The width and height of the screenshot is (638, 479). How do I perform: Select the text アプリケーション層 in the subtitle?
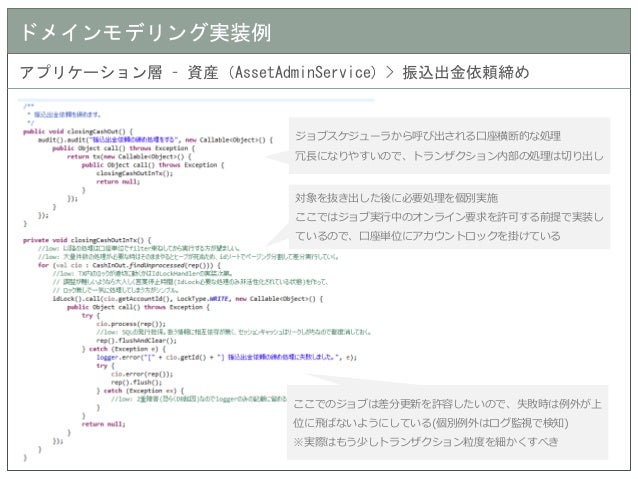(91, 72)
